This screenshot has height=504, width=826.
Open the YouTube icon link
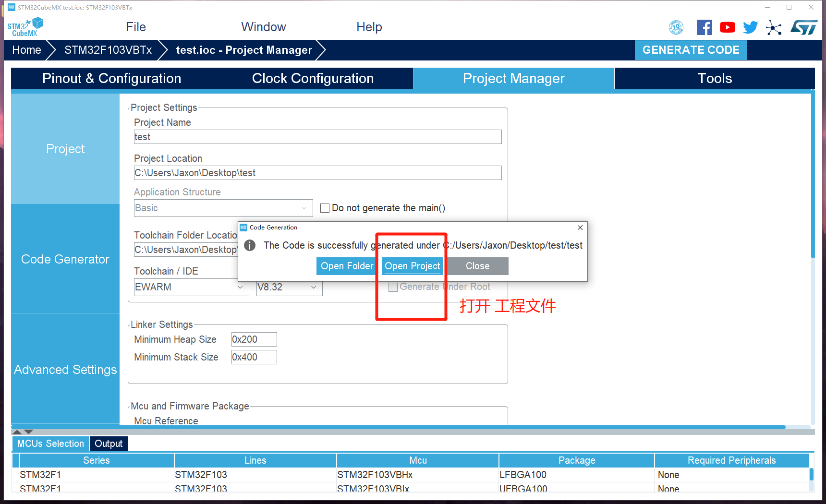tap(728, 27)
